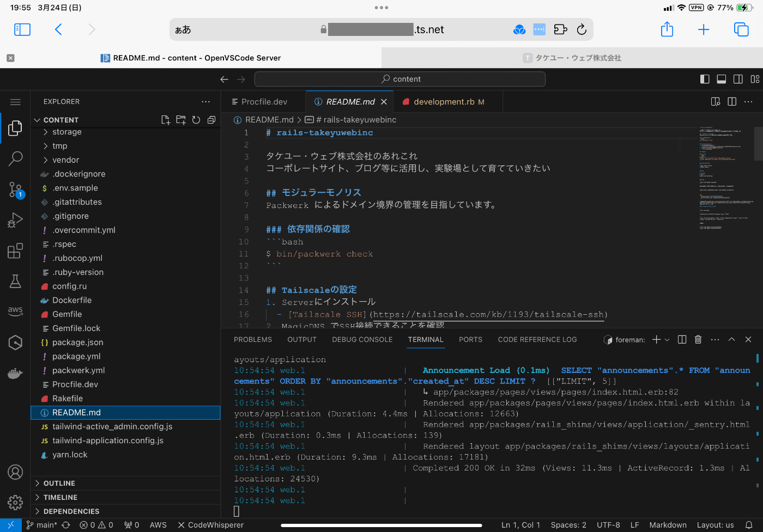Switch to タケユー・ウェブ株式会社 browser tab

[x=572, y=58]
